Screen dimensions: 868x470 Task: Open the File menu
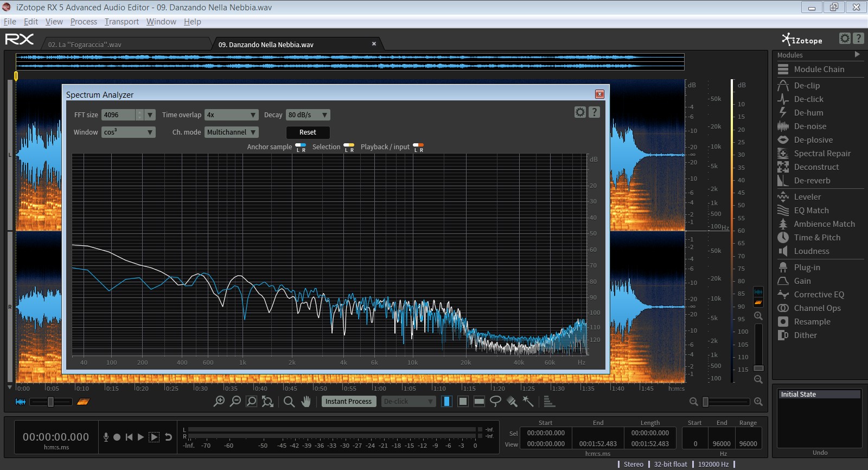pyautogui.click(x=10, y=22)
